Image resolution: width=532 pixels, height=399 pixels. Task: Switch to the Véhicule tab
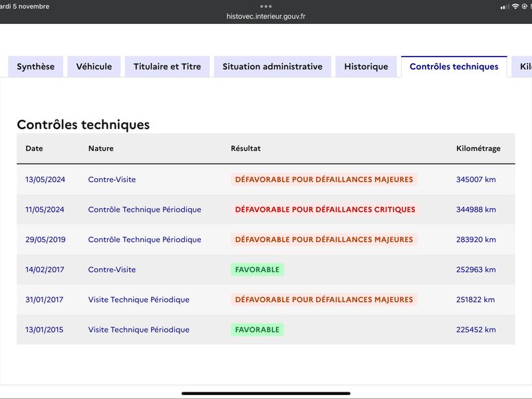[94, 66]
